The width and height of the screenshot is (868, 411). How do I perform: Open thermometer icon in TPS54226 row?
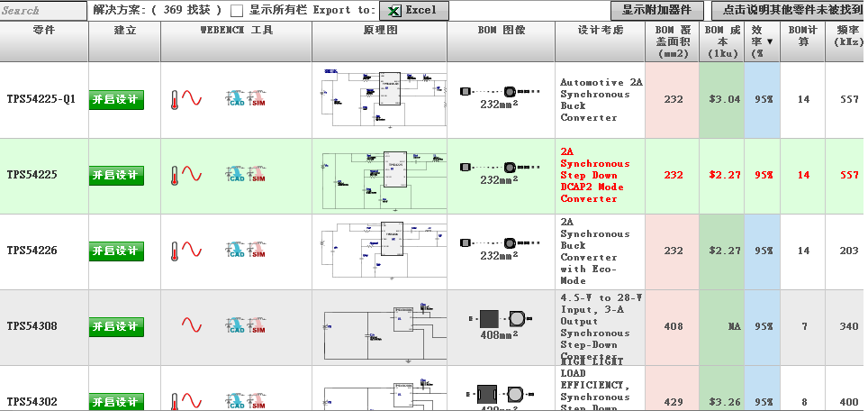coord(175,251)
